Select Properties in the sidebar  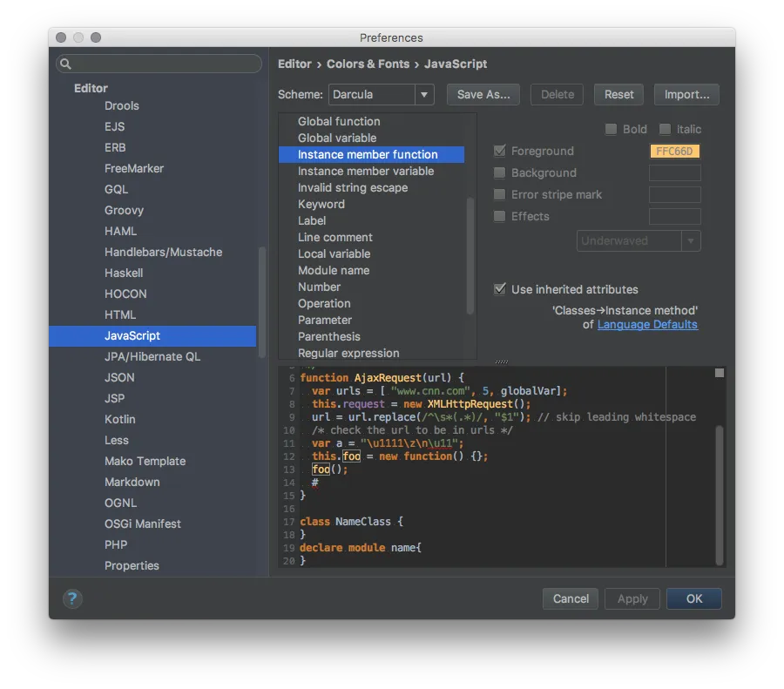click(x=132, y=566)
